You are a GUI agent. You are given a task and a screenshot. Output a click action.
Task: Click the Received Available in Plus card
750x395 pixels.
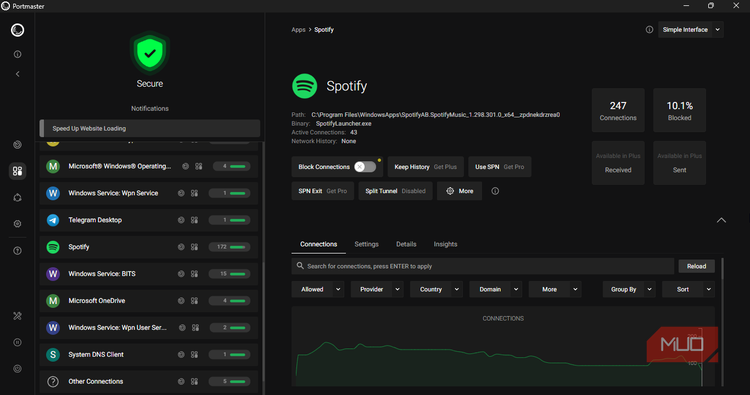pyautogui.click(x=618, y=163)
